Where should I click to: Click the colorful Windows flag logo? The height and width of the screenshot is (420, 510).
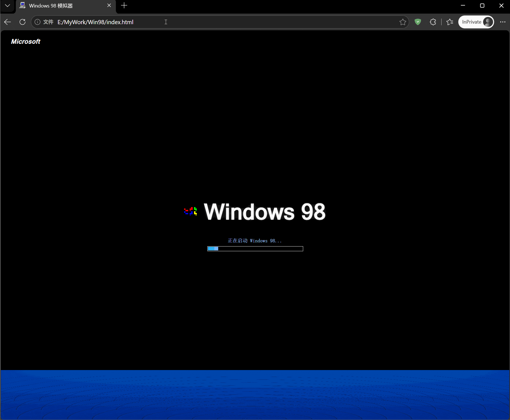tap(190, 211)
